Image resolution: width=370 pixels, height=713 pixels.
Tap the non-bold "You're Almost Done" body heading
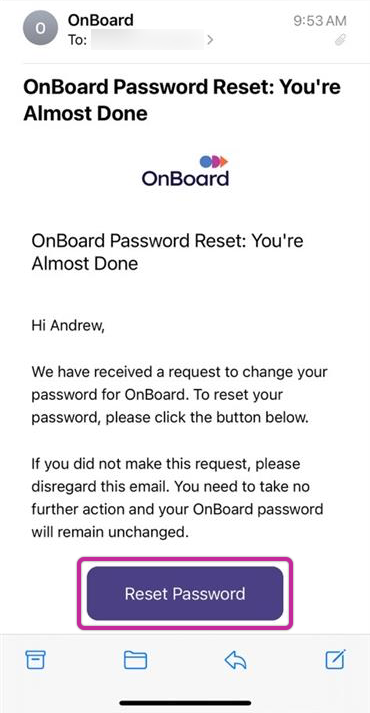click(167, 252)
